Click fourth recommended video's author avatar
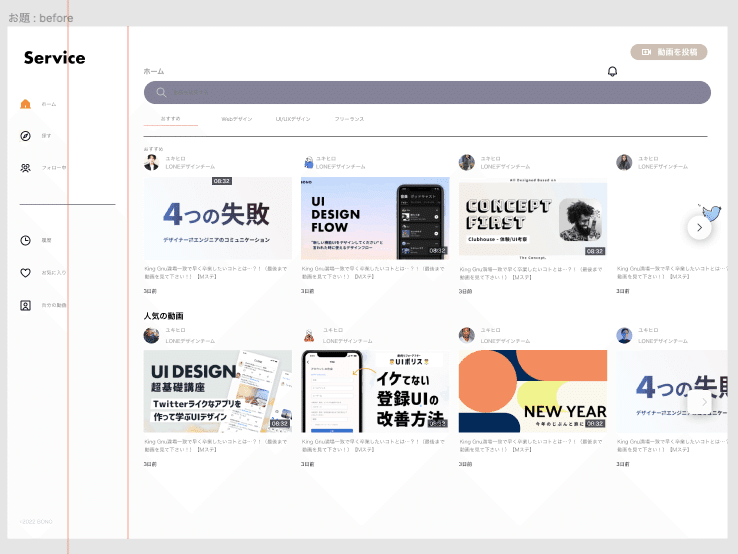 [x=624, y=162]
